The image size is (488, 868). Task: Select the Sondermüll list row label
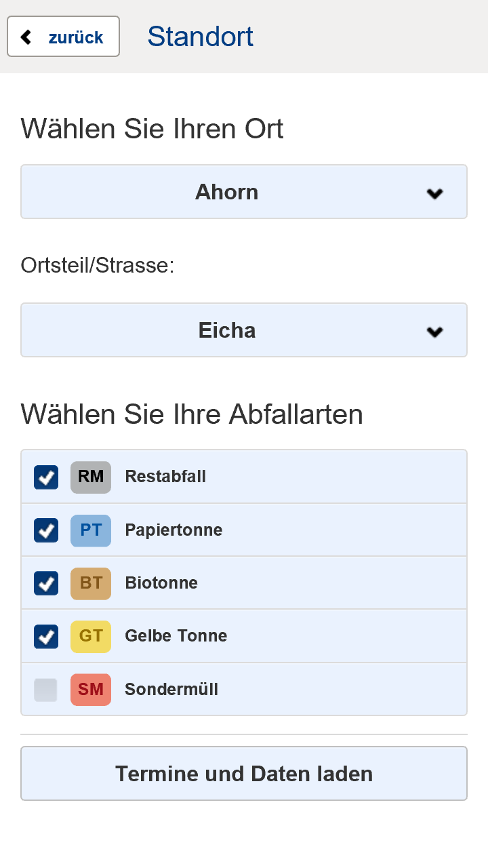[171, 690]
